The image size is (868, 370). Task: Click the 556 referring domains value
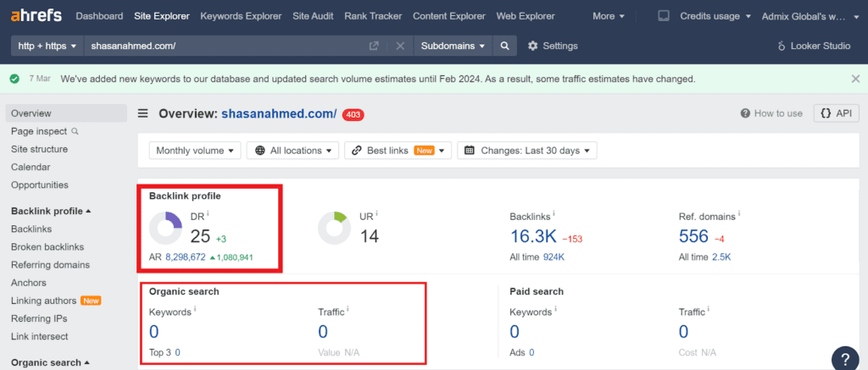[x=693, y=237]
